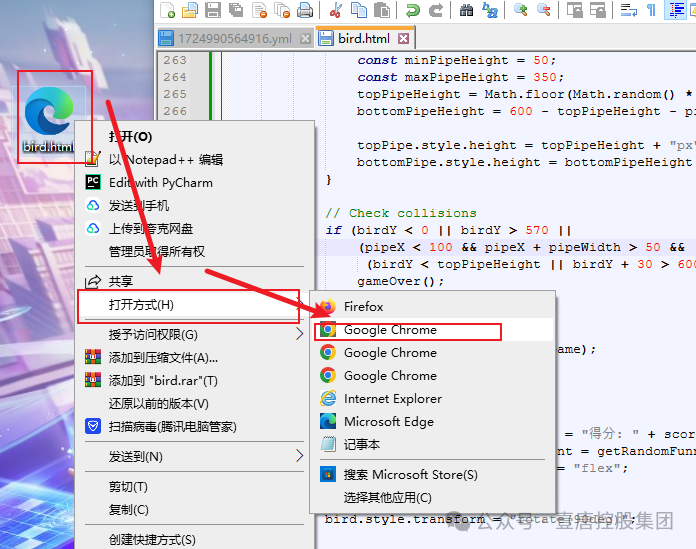Viewport: 696px width, 549px height.
Task: Choose 扫描病毒(腾讯电脑管家) entry
Action: pos(194,427)
